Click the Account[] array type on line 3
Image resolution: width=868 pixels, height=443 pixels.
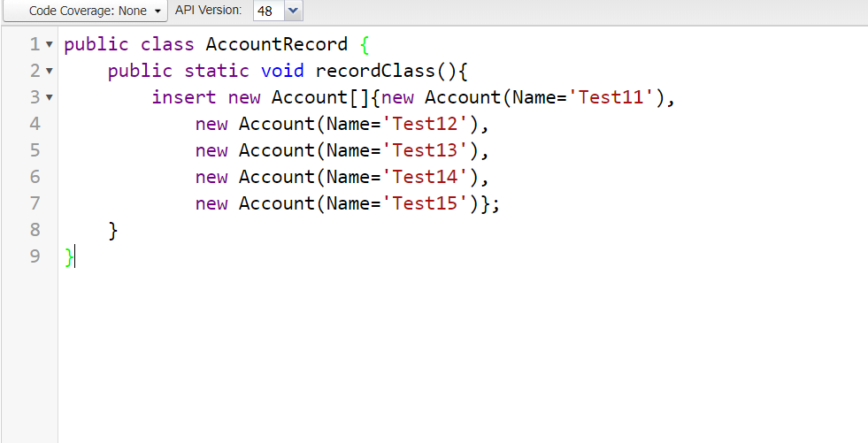tap(320, 97)
